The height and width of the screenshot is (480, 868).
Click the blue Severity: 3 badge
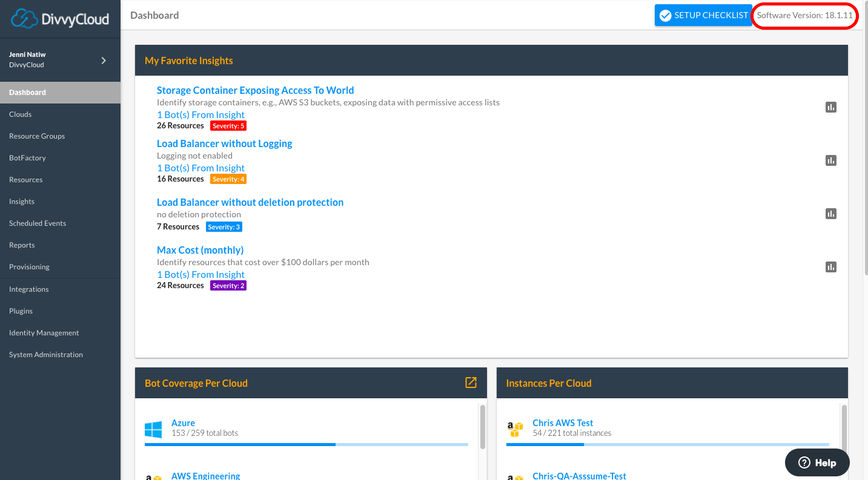tap(224, 227)
